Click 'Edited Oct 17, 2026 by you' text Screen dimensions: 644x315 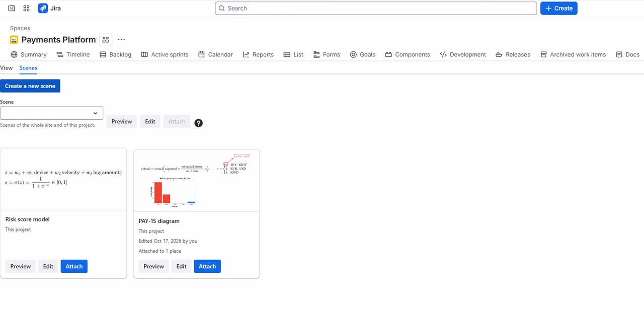[168, 241]
